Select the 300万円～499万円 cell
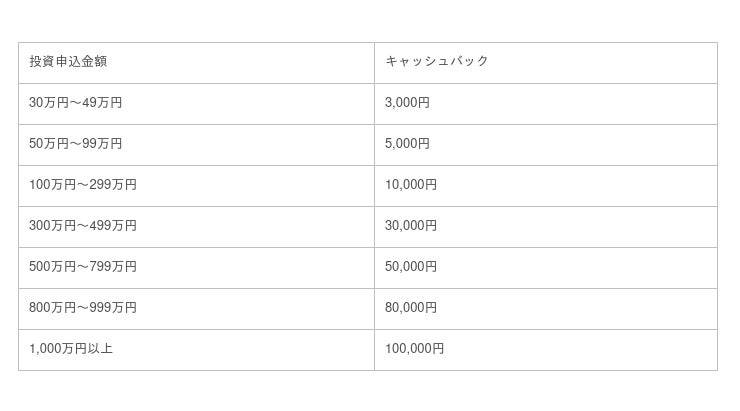 (196, 226)
